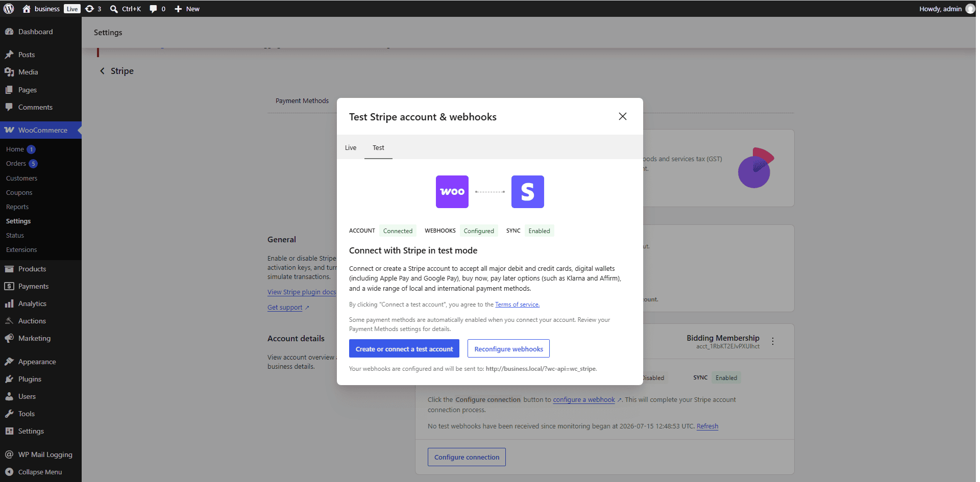This screenshot has width=980, height=482.
Task: Go back using the Stripe chevron
Action: [102, 71]
